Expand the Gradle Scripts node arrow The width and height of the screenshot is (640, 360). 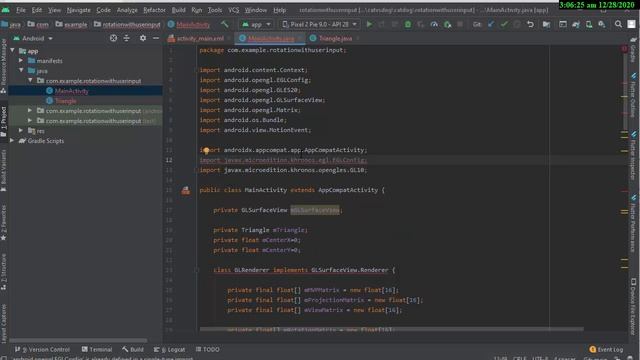pyautogui.click(x=13, y=140)
